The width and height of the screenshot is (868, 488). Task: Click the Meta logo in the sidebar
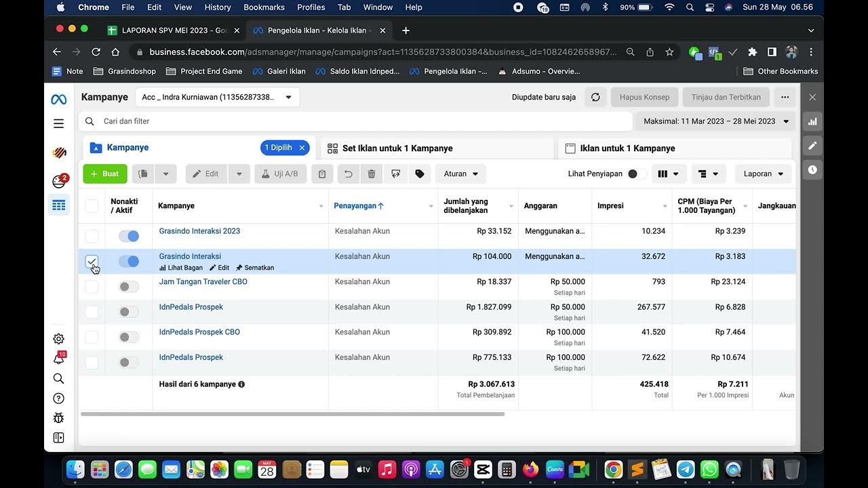pos(59,100)
